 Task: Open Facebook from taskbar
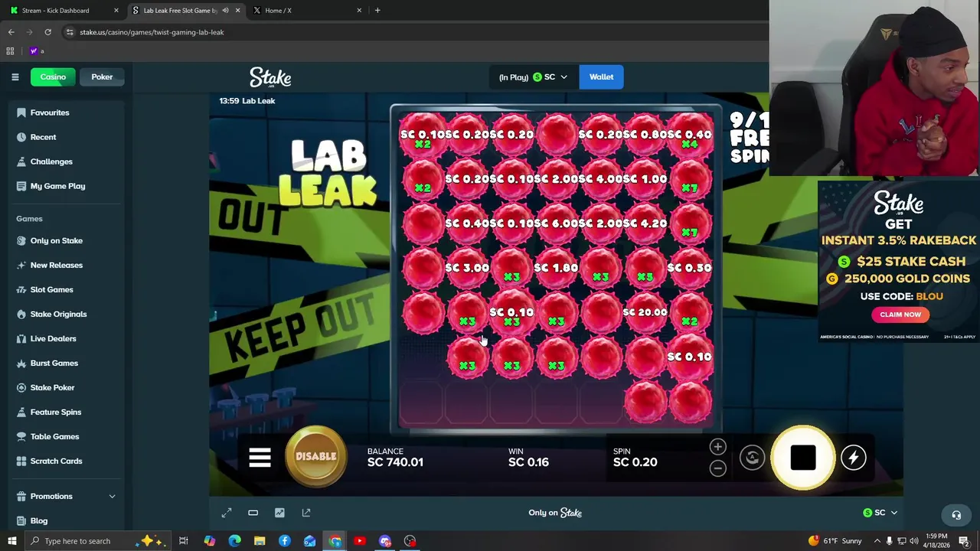pyautogui.click(x=285, y=541)
